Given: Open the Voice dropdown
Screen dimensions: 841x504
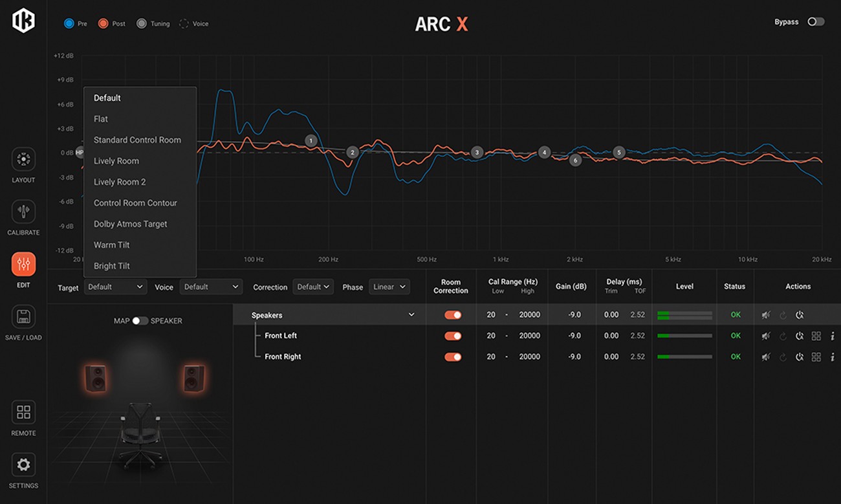Looking at the screenshot, I should 211,287.
